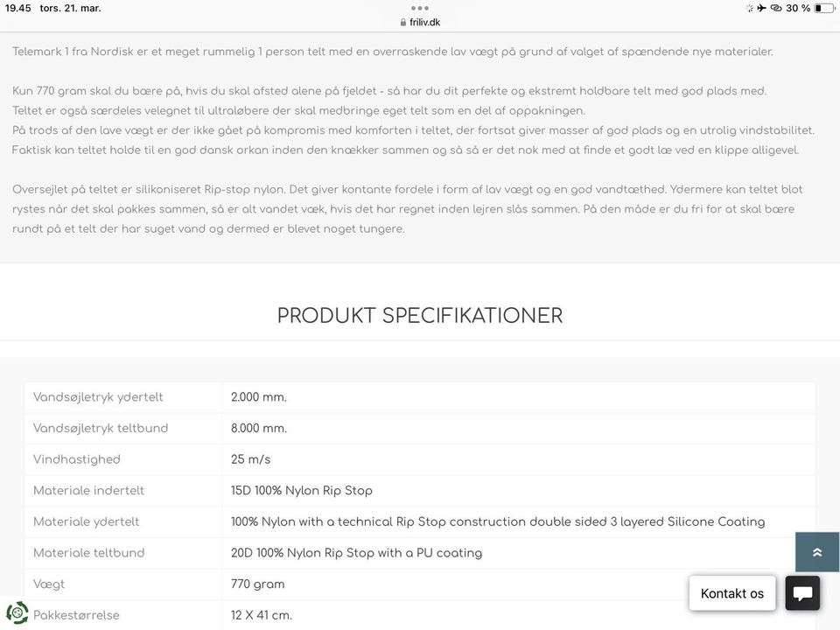Tap the personal hotspot chain-link icon
This screenshot has width=840, height=630.
pyautogui.click(x=775, y=8)
